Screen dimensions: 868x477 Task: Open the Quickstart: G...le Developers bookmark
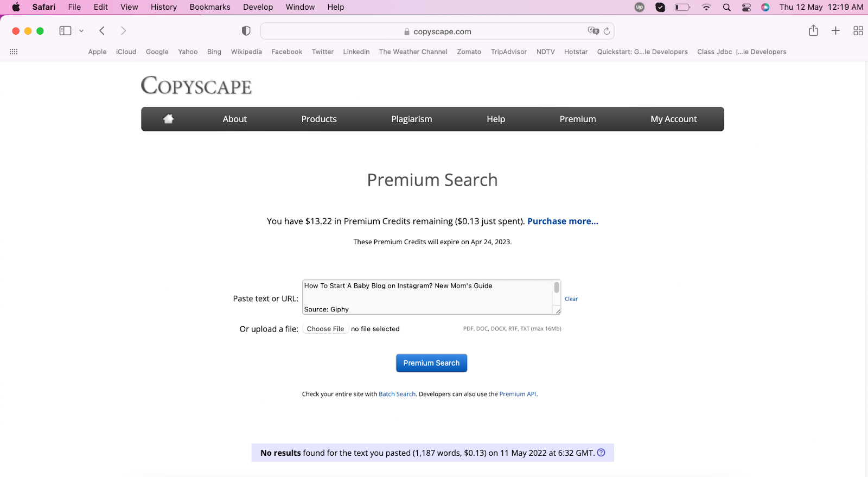click(642, 52)
